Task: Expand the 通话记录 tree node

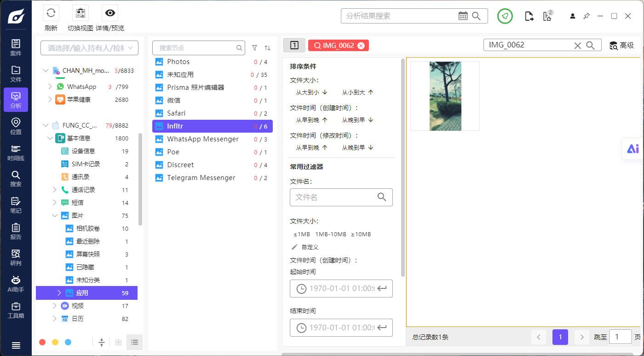Action: (55, 190)
